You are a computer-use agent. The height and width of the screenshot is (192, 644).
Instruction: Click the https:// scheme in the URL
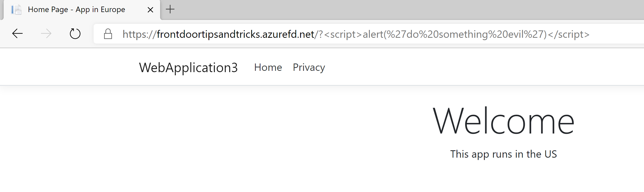pos(140,34)
